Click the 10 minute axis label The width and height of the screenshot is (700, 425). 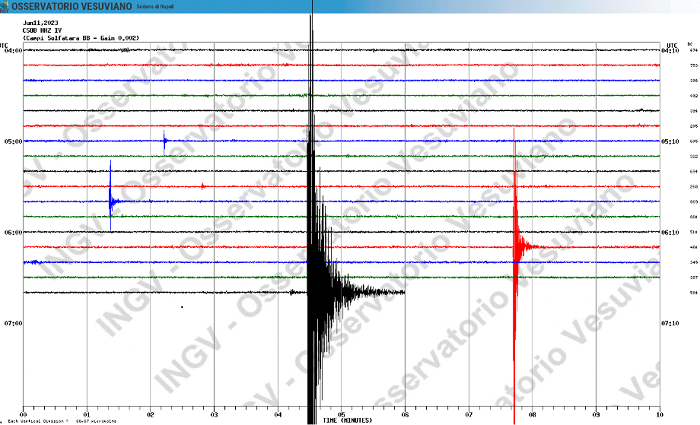[x=660, y=414]
